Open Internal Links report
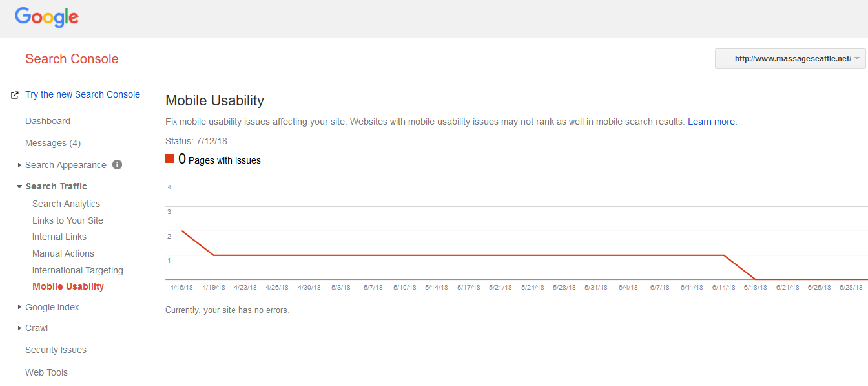The width and height of the screenshot is (868, 386). coord(59,237)
